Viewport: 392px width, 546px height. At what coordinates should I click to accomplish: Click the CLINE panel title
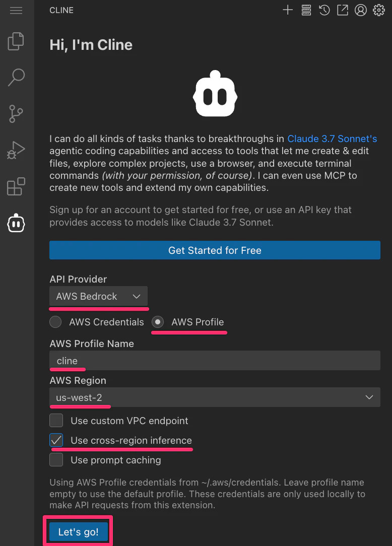point(61,11)
